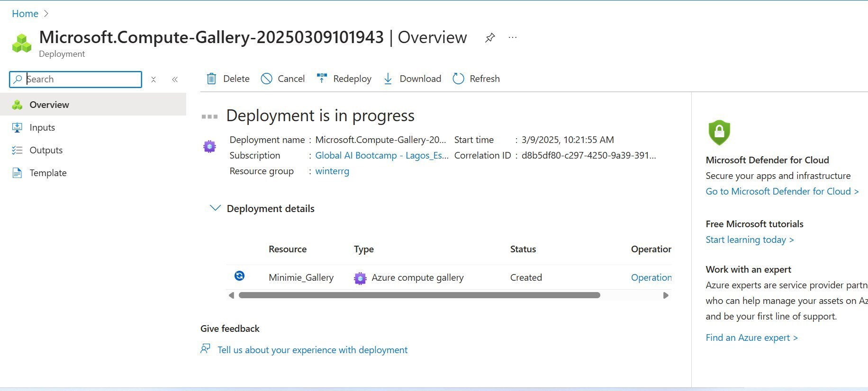Click the Azure compute gallery type icon
Viewport: 868px width, 391px height.
(x=361, y=278)
